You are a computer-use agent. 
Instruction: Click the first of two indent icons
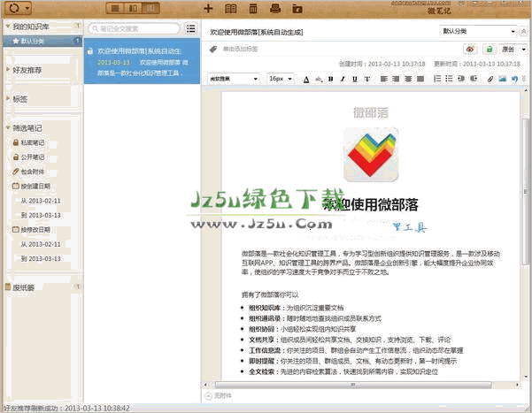[461, 79]
